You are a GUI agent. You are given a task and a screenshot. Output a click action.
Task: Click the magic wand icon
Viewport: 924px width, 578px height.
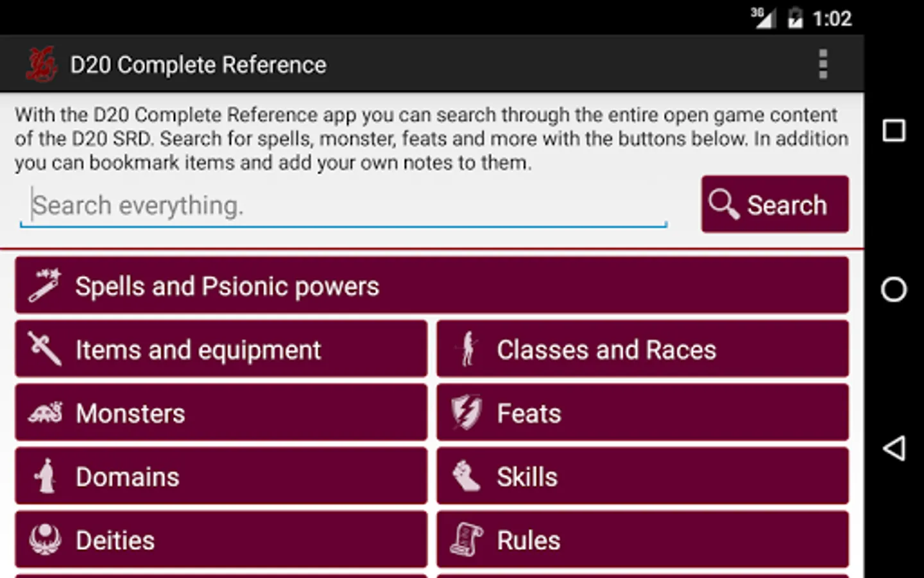45,285
